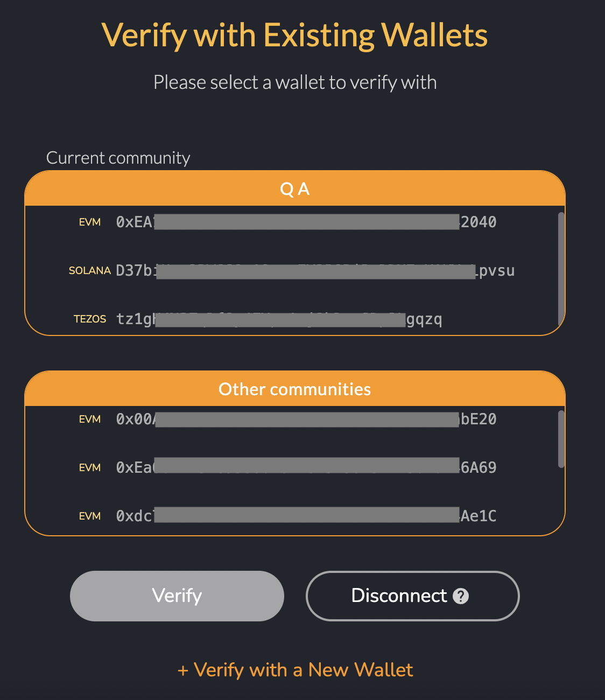Click the EVM label of the wallet ending Ae1C
Image resolution: width=605 pixels, height=700 pixels.
point(89,515)
